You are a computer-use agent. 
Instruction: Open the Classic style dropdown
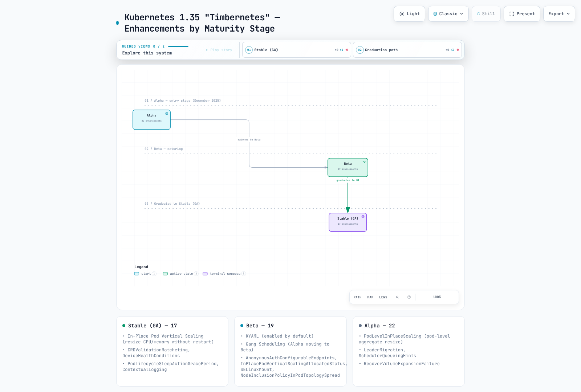point(448,14)
